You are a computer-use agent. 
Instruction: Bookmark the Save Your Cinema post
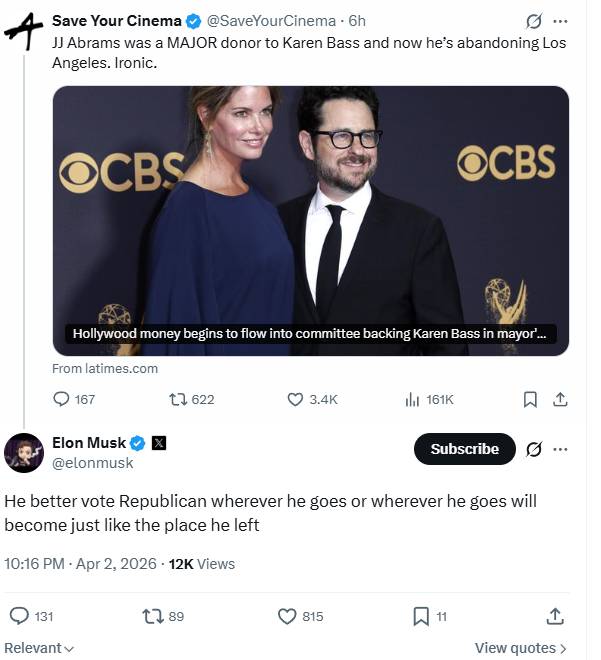pos(530,399)
